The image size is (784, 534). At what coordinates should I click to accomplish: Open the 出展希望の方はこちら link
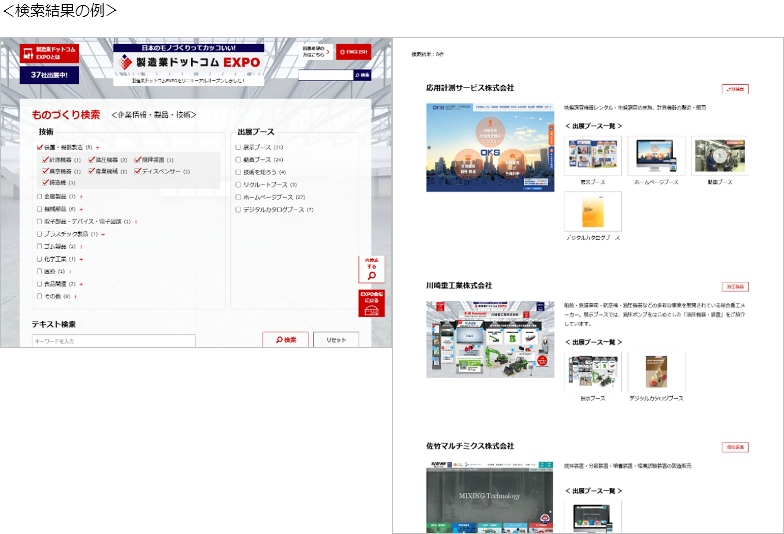(x=316, y=52)
